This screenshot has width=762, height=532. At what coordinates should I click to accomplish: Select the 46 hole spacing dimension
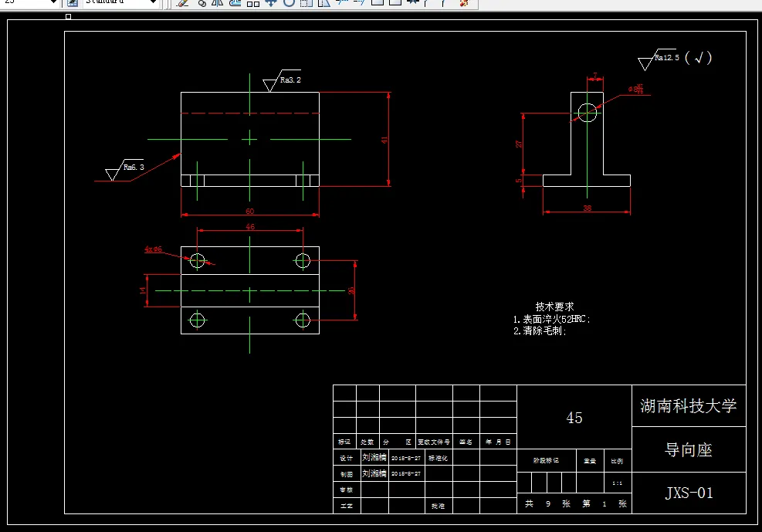pyautogui.click(x=250, y=226)
